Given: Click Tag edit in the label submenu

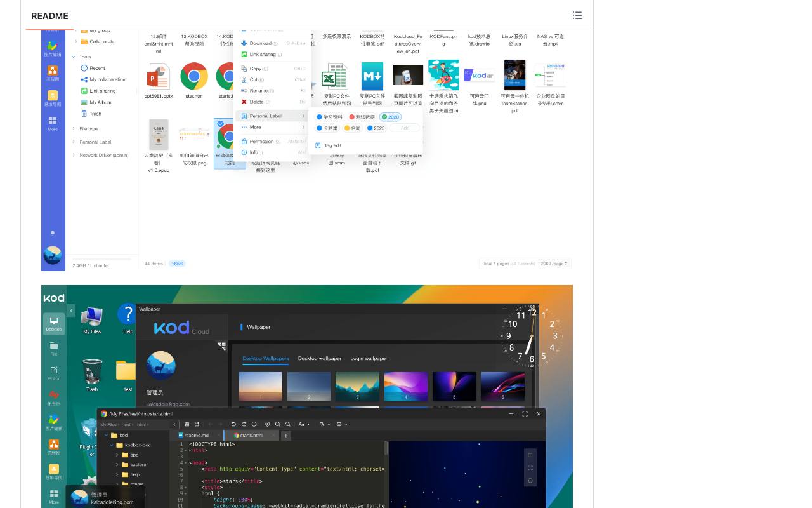Looking at the screenshot, I should click(x=332, y=145).
